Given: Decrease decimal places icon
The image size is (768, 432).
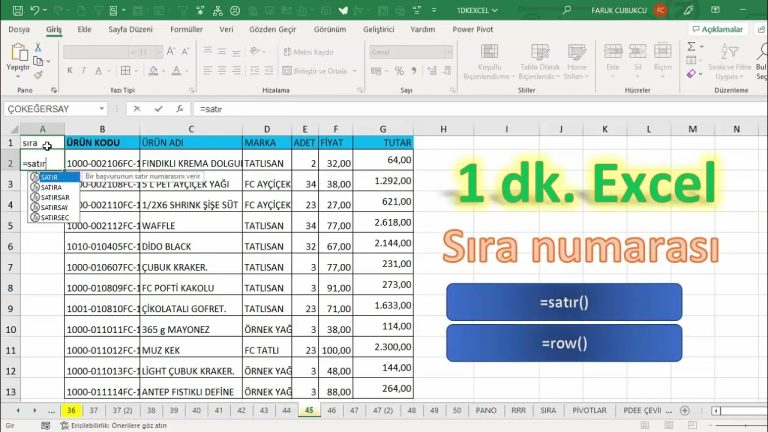Looking at the screenshot, I should [x=447, y=72].
